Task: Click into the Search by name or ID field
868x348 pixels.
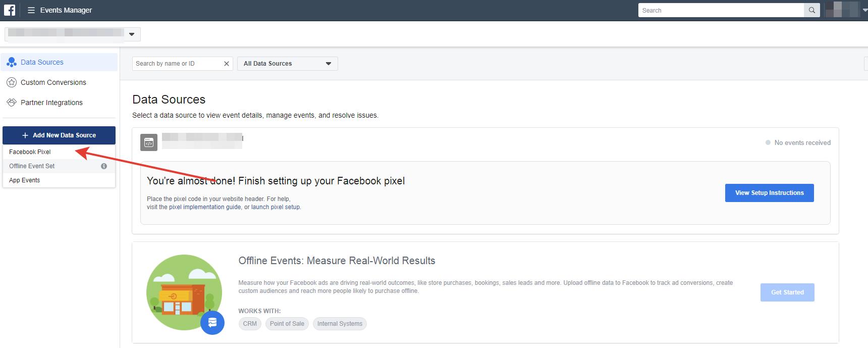Action: point(177,64)
